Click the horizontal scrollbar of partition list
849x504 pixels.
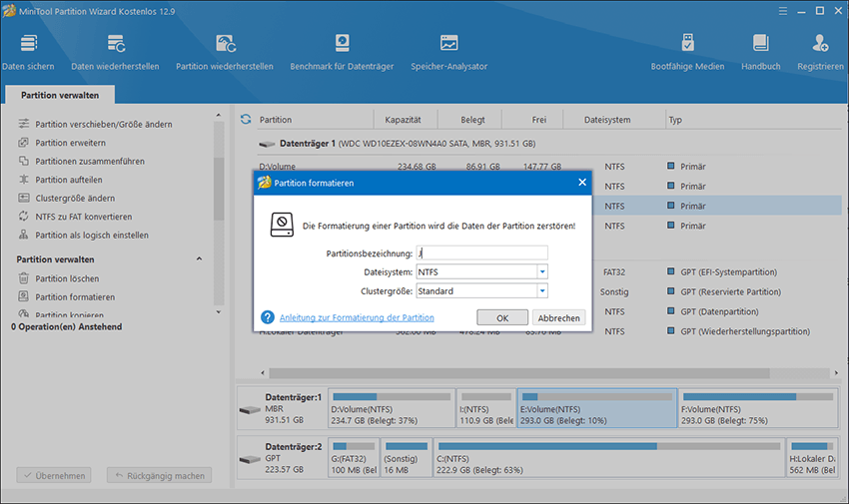pyautogui.click(x=519, y=373)
